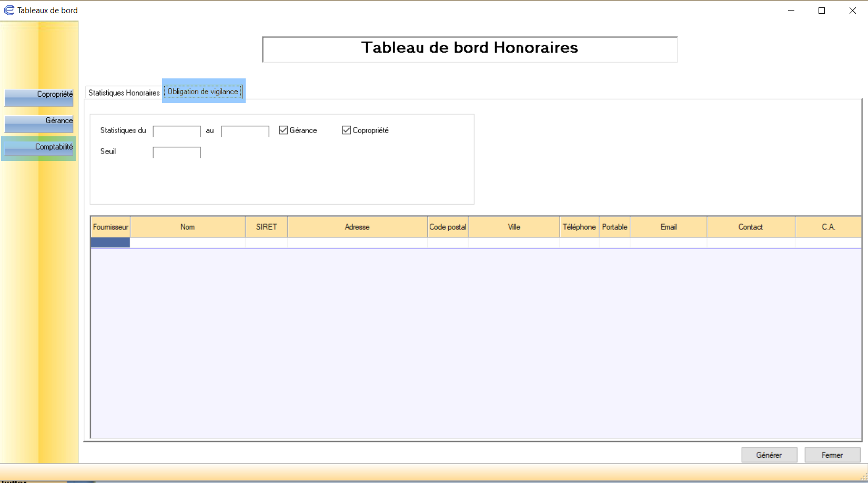Click the C.A. column header
868x483 pixels.
(x=829, y=227)
